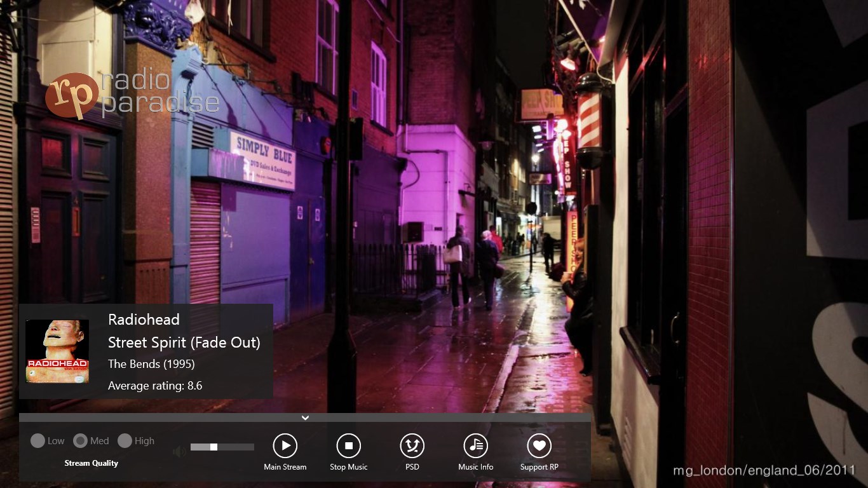The image size is (868, 488).
Task: Open Music Info via the note icon
Action: click(x=475, y=445)
